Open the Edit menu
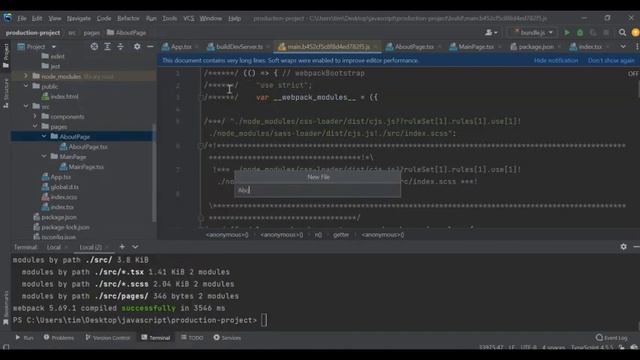Image resolution: width=640 pixels, height=360 pixels. [37, 18]
